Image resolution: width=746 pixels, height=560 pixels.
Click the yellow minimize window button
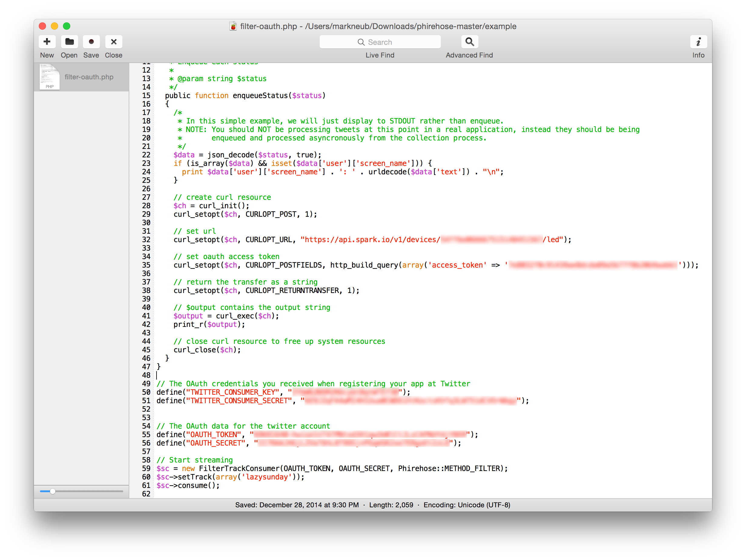[54, 26]
